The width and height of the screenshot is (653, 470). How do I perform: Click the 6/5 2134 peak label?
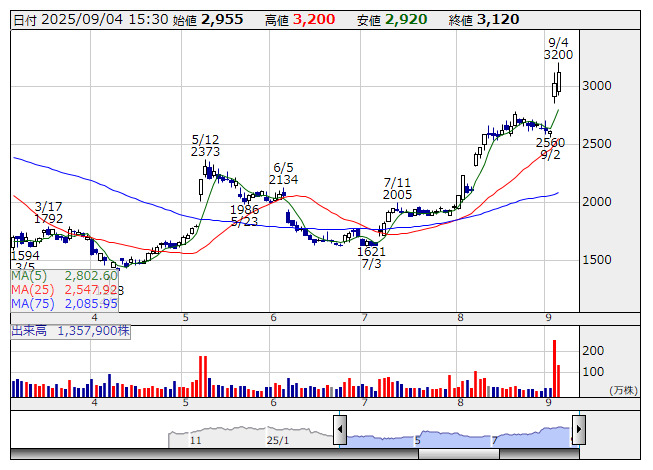tap(284, 174)
